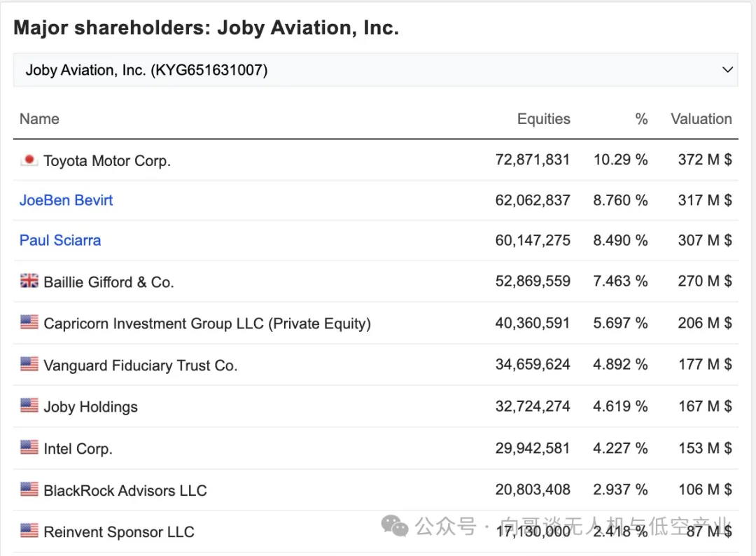Open the Joby Aviation security dropdown
Viewport: 756px width, 556px height.
(x=374, y=70)
